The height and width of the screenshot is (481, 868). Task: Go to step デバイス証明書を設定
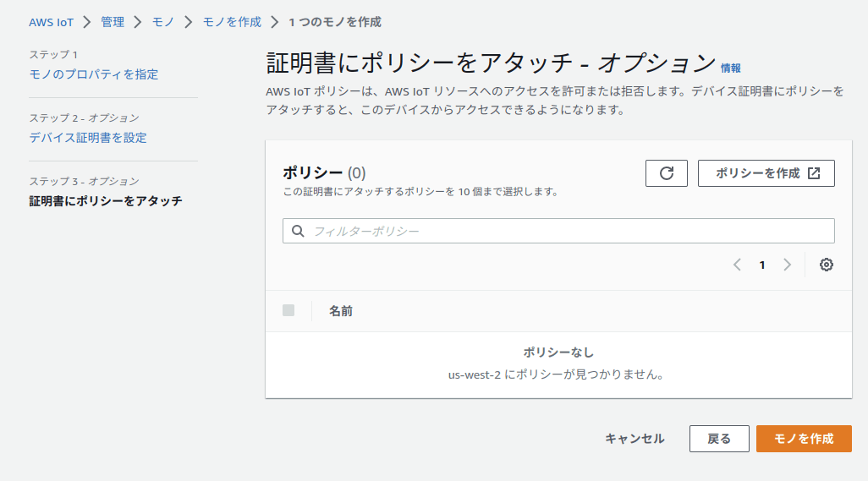coord(88,138)
